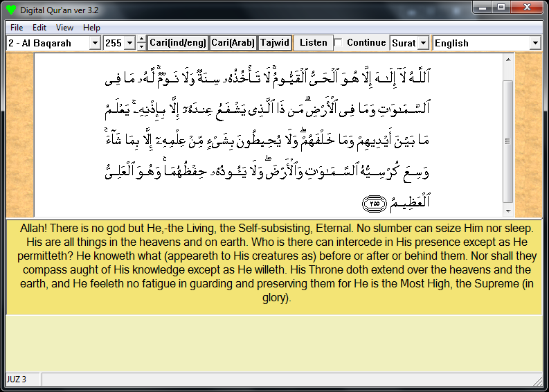Screen dimensions: 549x392
Task: Open the File menu
Action: click(17, 28)
